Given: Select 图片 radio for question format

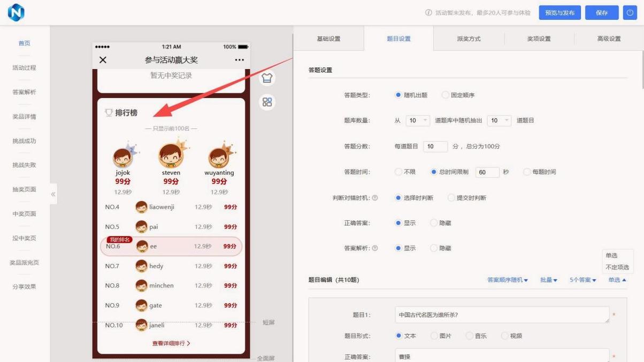Looking at the screenshot, I should [x=434, y=336].
